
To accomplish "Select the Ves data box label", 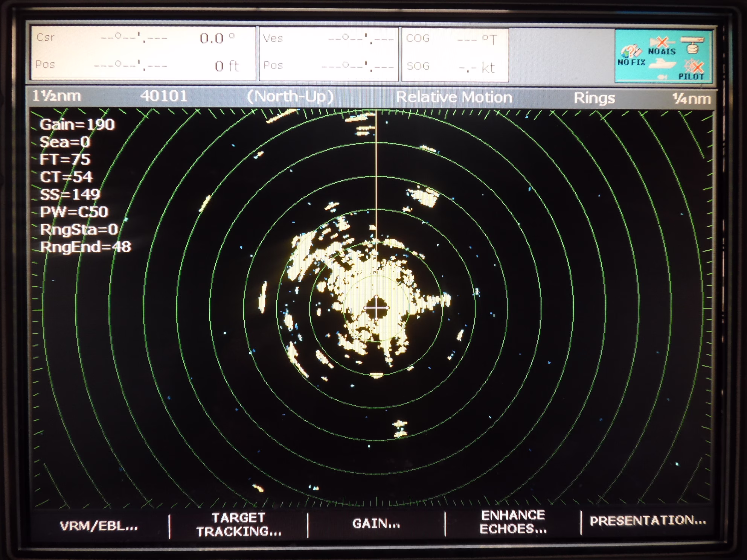I will [273, 38].
